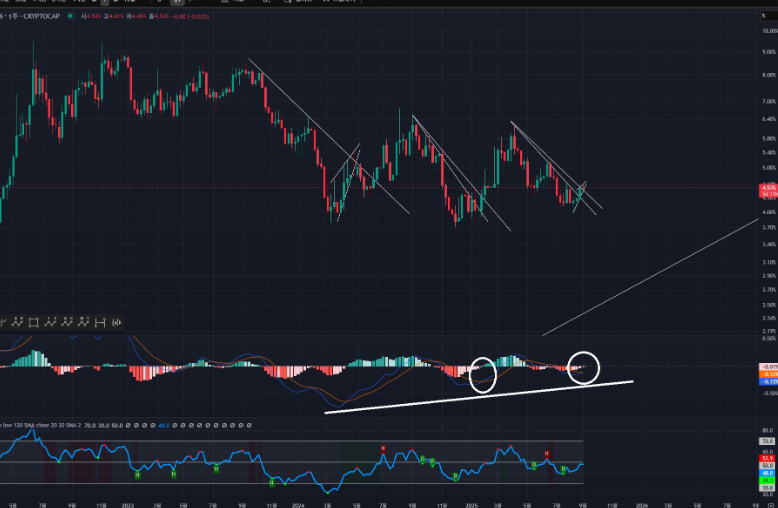
Task: Select the thick white support line under MACD
Action: pyautogui.click(x=479, y=397)
